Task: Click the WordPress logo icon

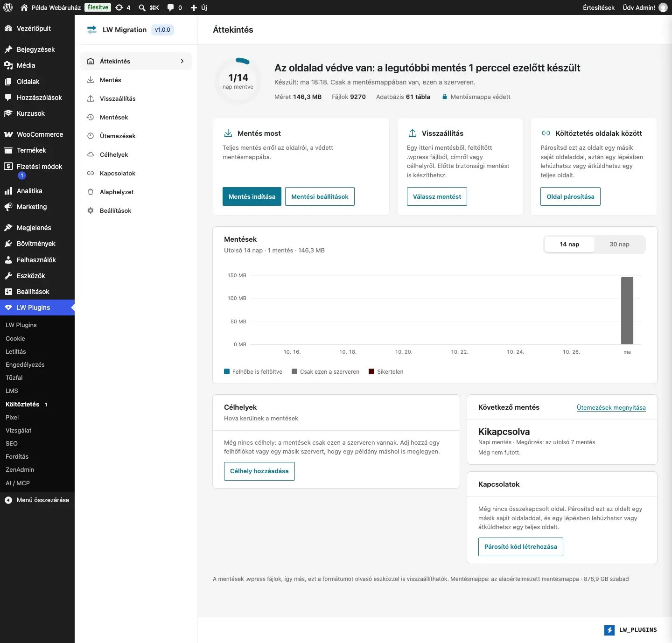Action: tap(8, 7)
